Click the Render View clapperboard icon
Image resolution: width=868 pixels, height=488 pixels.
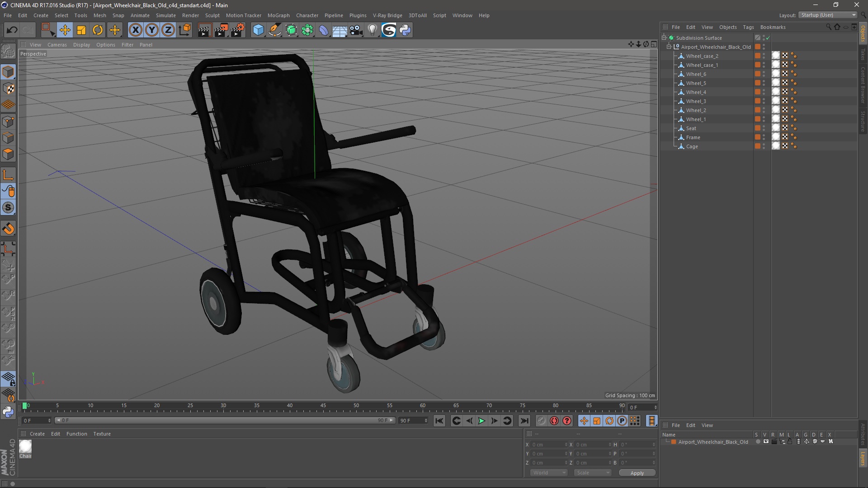(x=204, y=30)
